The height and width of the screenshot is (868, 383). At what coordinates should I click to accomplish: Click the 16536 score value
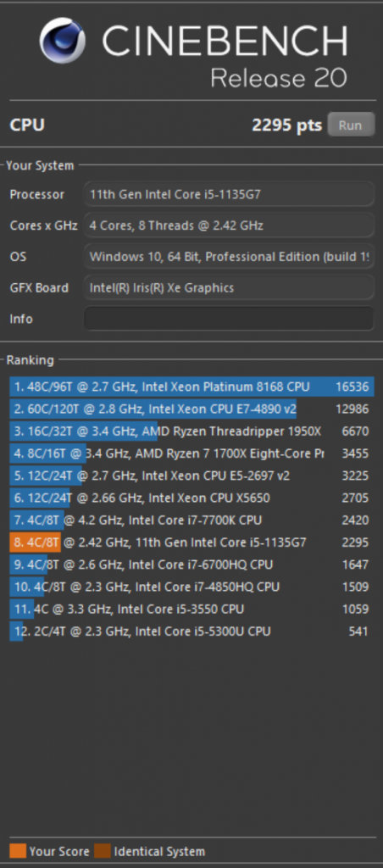[x=352, y=387]
